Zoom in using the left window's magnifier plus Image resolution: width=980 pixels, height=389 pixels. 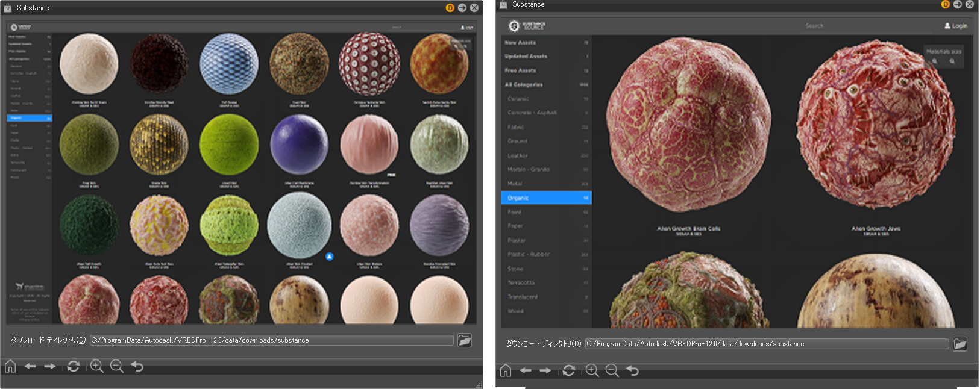tap(96, 366)
